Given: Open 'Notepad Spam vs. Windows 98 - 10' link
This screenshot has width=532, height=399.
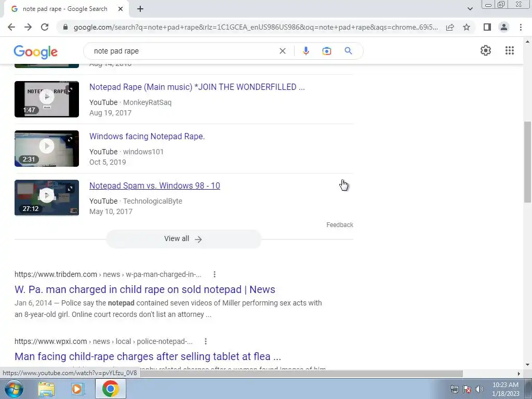Looking at the screenshot, I should pyautogui.click(x=154, y=185).
